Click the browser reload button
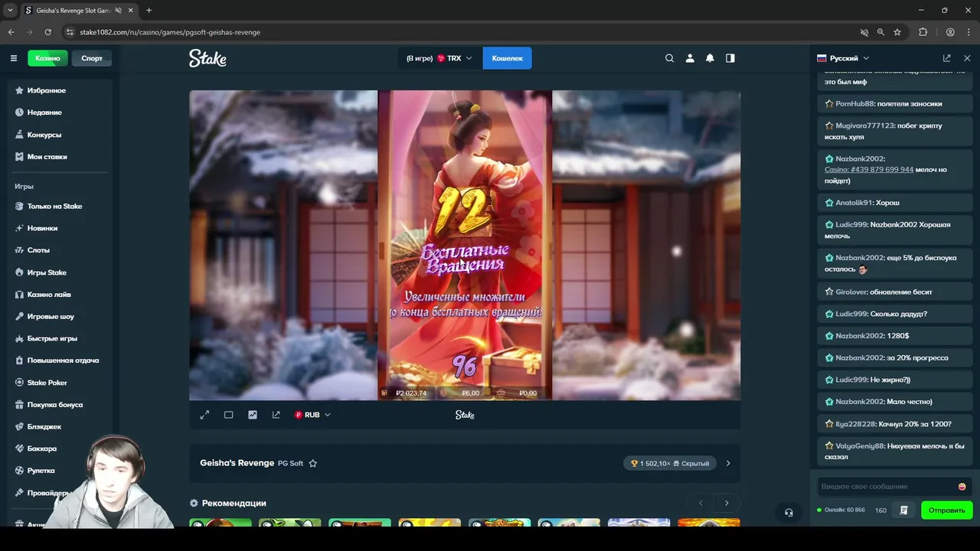 coord(47,32)
